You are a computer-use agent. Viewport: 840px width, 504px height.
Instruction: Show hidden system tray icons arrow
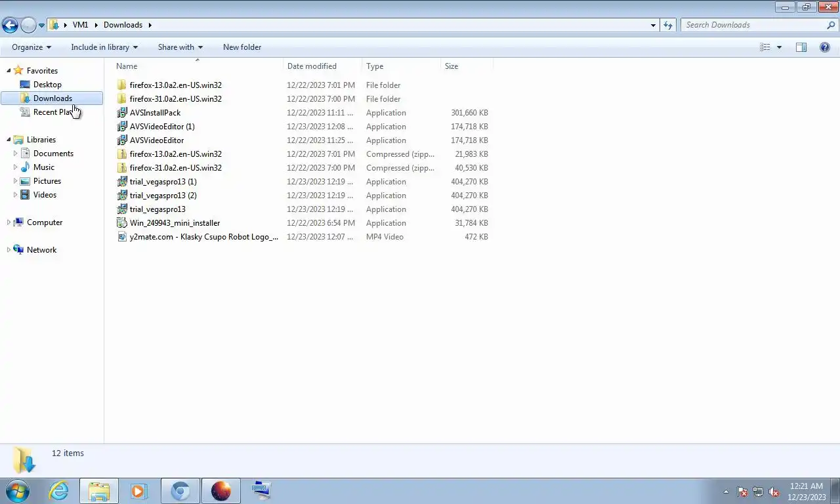point(726,492)
